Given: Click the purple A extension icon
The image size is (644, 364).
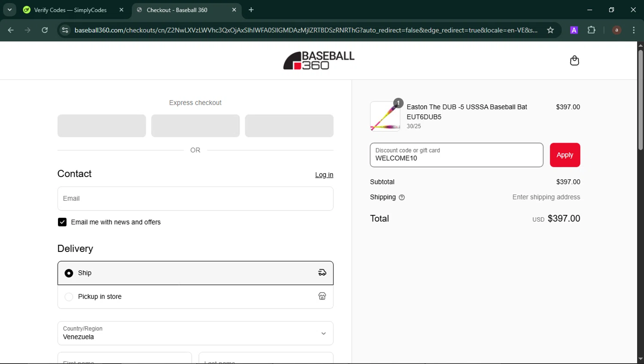Looking at the screenshot, I should coord(574,30).
